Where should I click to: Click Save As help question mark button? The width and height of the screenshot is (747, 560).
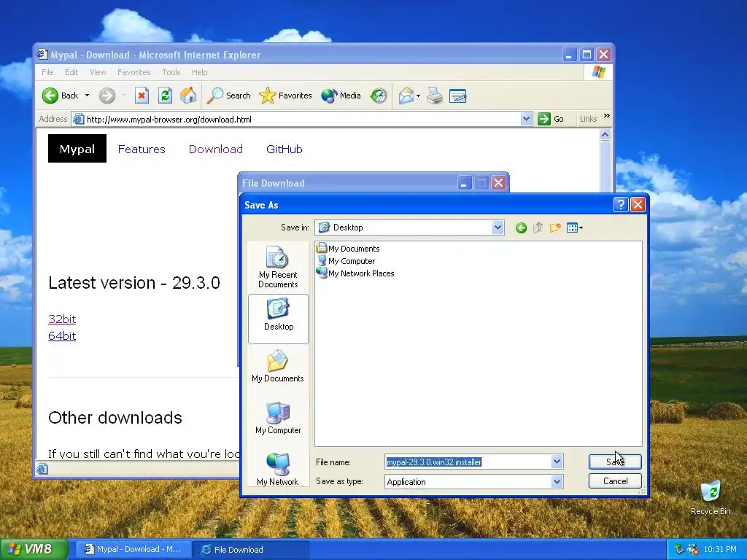tap(621, 205)
